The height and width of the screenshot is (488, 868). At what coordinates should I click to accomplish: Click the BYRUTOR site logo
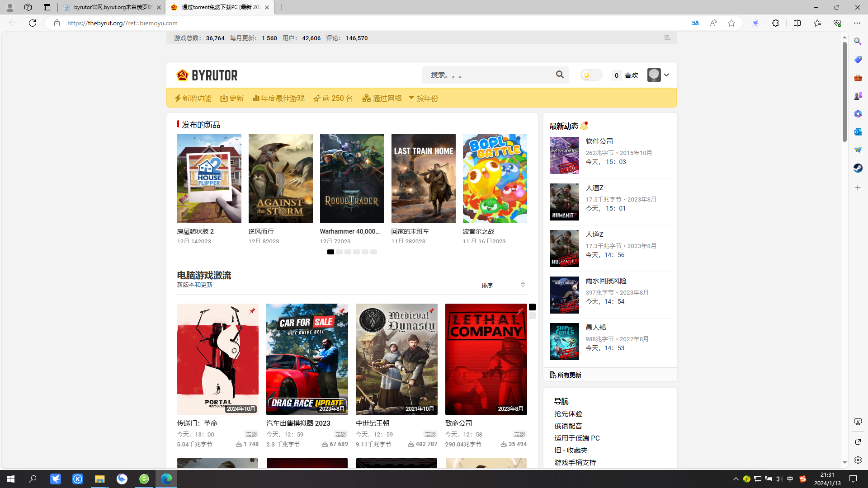click(207, 75)
